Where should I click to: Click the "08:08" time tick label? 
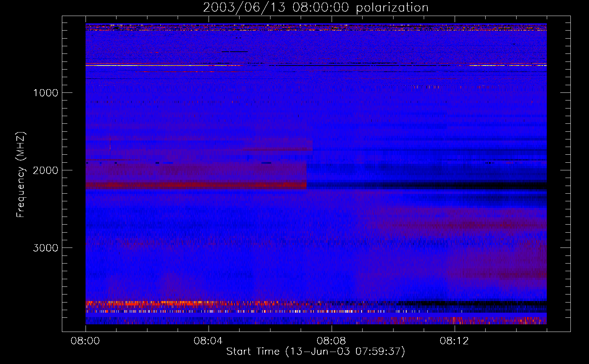[x=331, y=341]
